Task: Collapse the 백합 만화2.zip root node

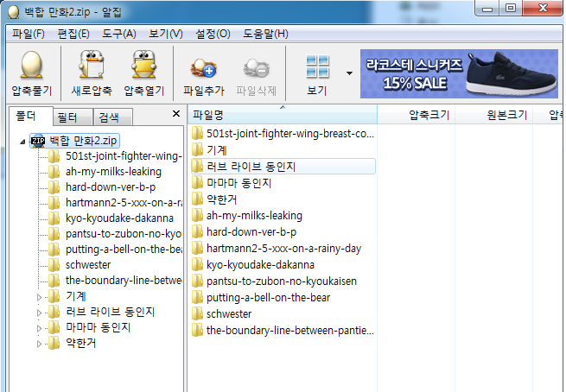Action: pyautogui.click(x=22, y=141)
